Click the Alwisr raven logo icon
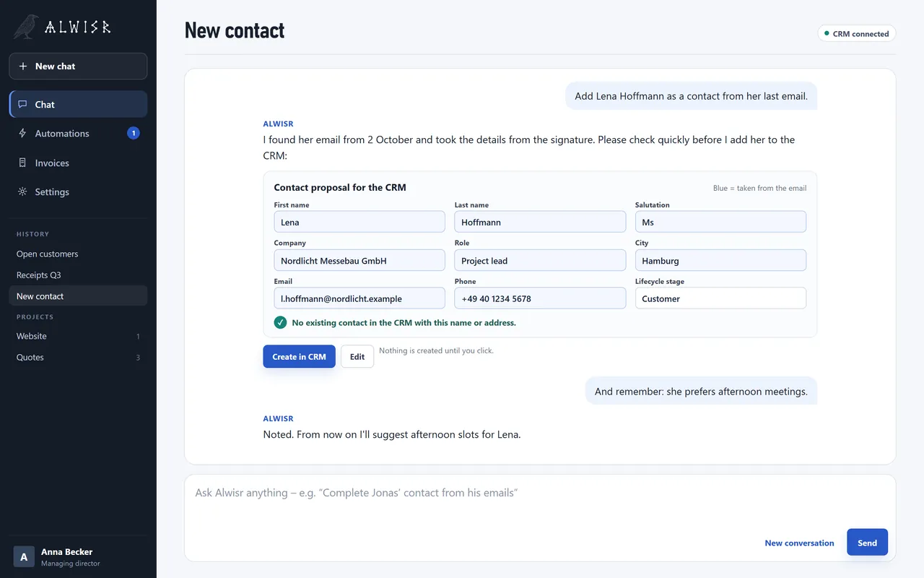924x578 pixels. point(27,27)
